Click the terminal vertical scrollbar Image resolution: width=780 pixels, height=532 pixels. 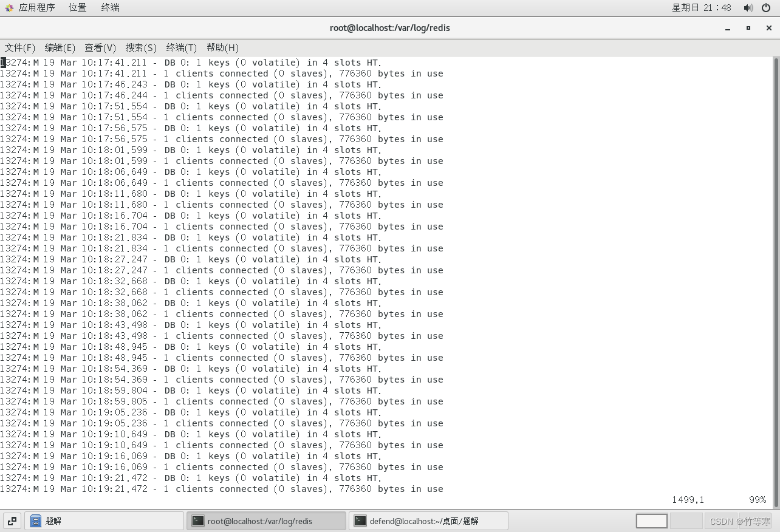click(776, 282)
